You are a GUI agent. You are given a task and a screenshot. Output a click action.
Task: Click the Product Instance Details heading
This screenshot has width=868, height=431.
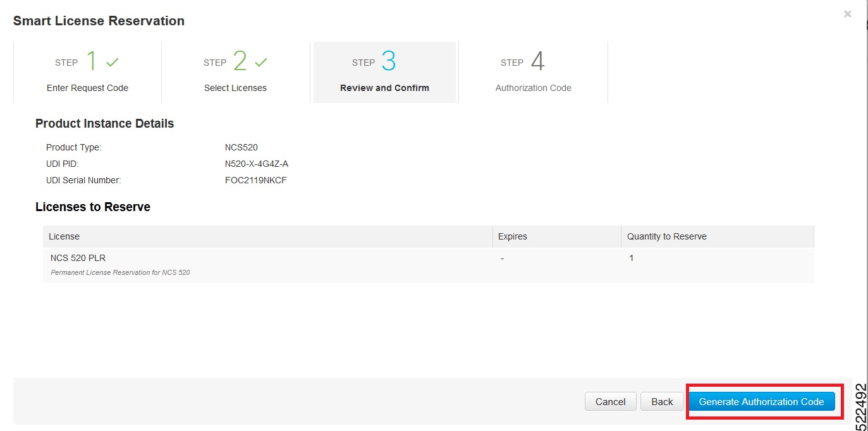104,123
